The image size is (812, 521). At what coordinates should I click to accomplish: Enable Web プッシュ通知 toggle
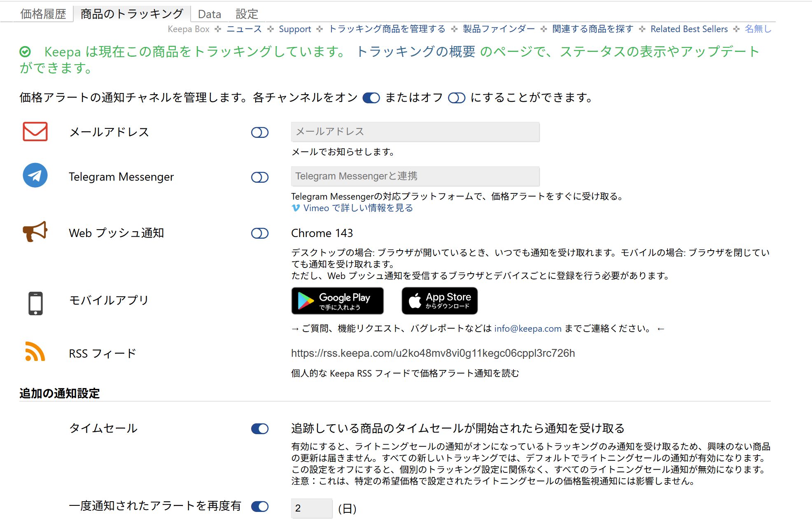point(260,233)
